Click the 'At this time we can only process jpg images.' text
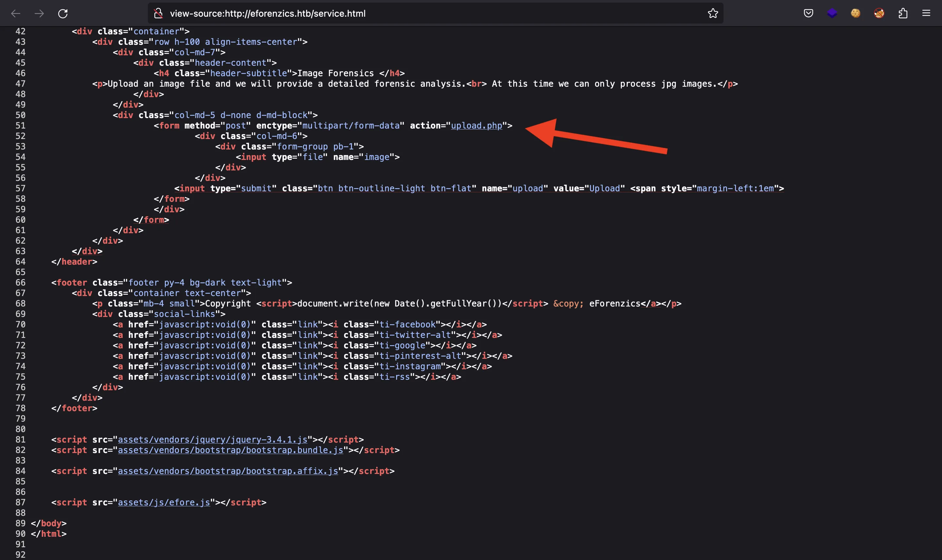 (604, 84)
